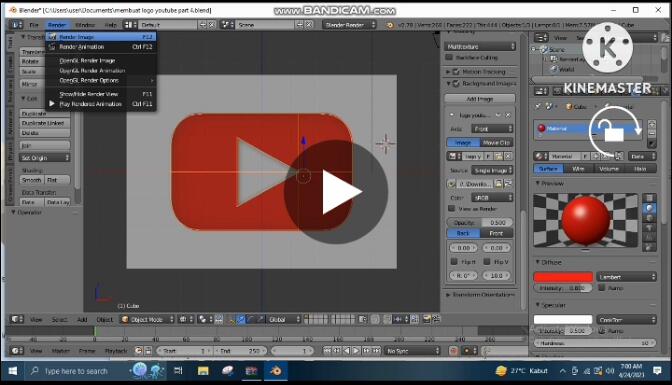Screen dimensions: 672x385
Task: Add a new scene with plus
Action: (300, 25)
